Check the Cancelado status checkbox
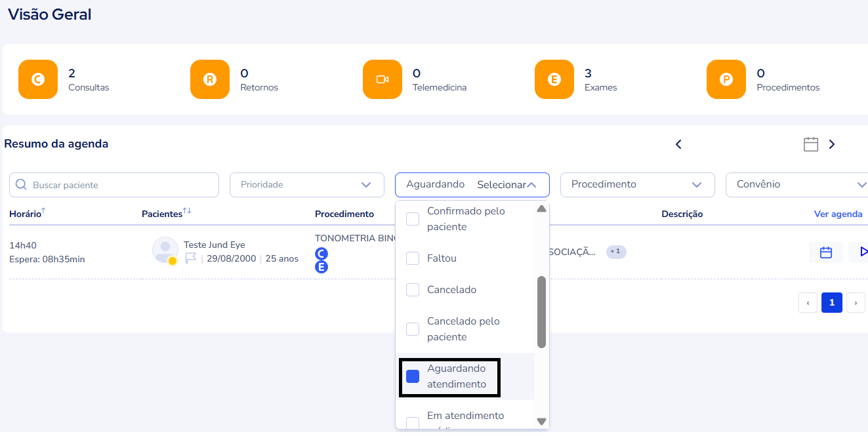 [x=413, y=290]
